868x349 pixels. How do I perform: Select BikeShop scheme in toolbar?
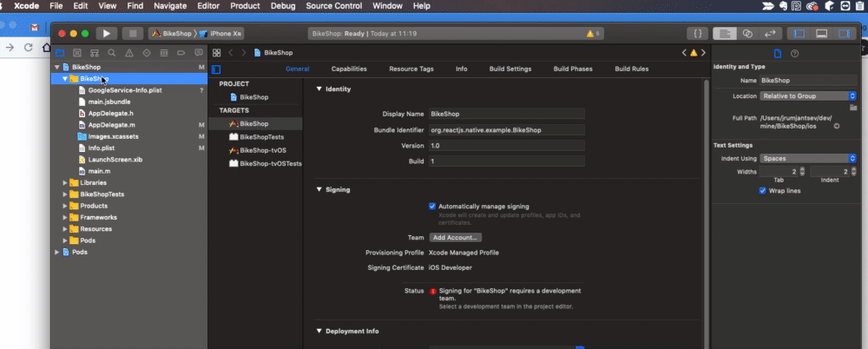172,34
